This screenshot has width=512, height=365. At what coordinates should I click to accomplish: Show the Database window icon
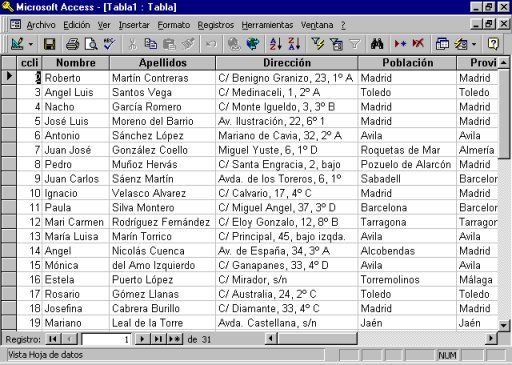coord(442,44)
